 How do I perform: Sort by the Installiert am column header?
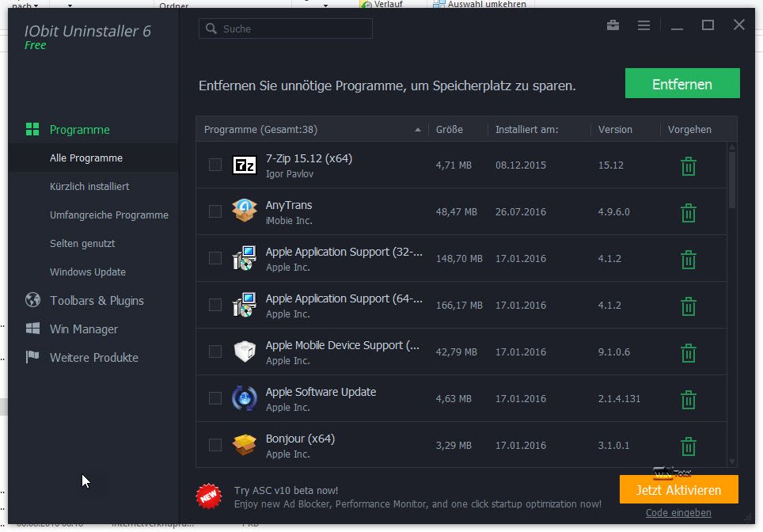[526, 130]
